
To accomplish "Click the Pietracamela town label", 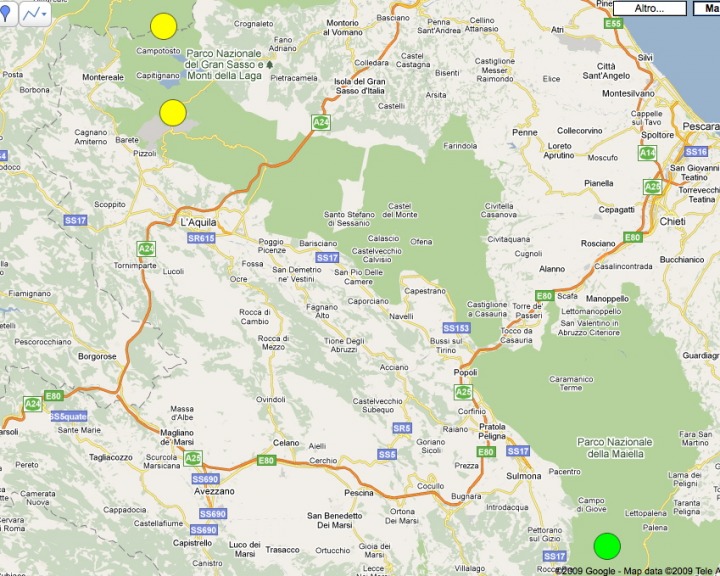I will click(294, 78).
